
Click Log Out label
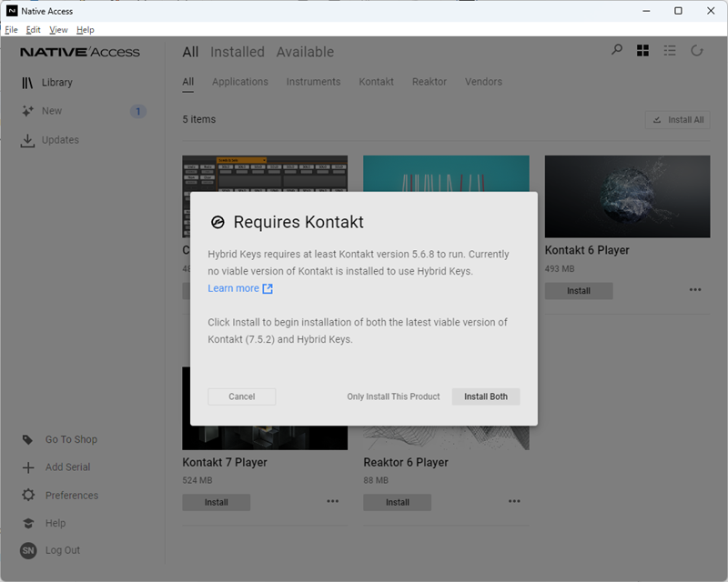click(x=63, y=550)
